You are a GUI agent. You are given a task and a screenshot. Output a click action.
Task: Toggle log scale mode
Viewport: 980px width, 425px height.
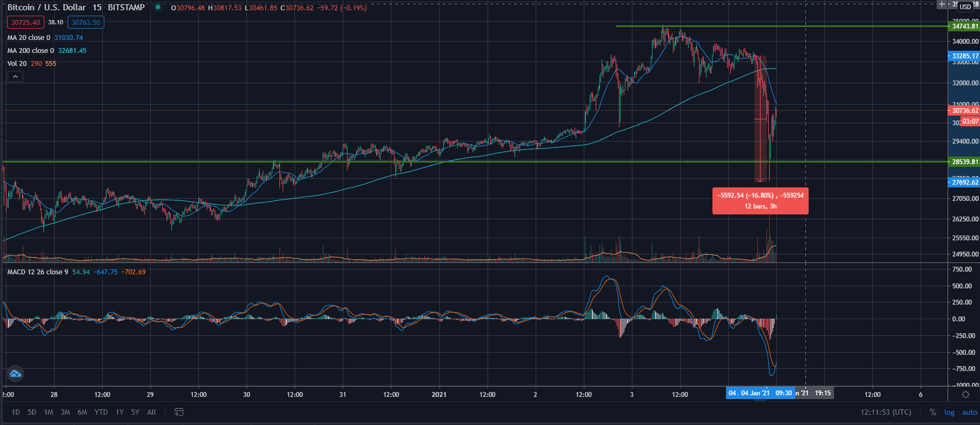pos(949,412)
